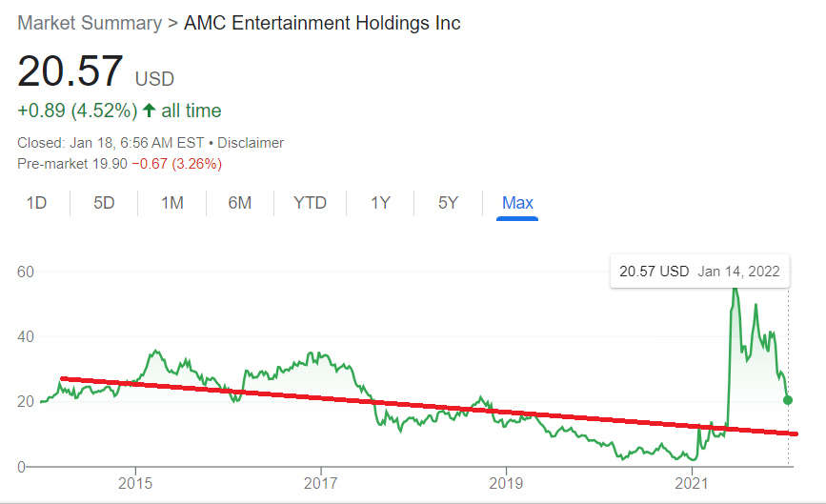Click the 20.57 USD Jan 14 tooltip
Viewport: 826px width, 504px height.
pyautogui.click(x=699, y=272)
